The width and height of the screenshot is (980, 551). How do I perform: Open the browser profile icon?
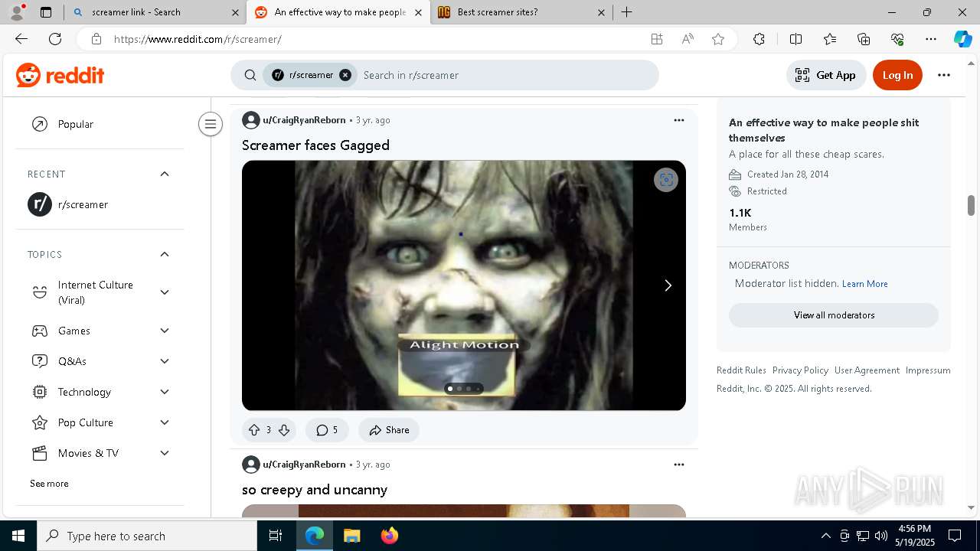pyautogui.click(x=17, y=12)
